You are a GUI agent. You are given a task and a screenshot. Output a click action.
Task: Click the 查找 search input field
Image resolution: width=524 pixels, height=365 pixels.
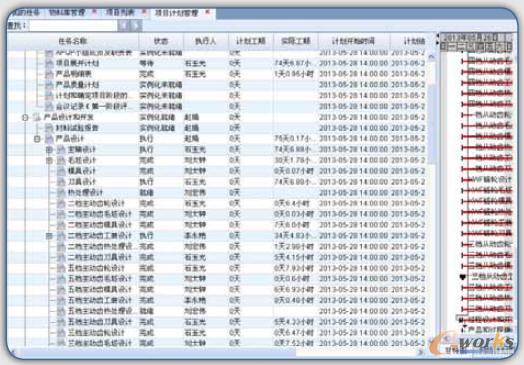click(x=73, y=25)
